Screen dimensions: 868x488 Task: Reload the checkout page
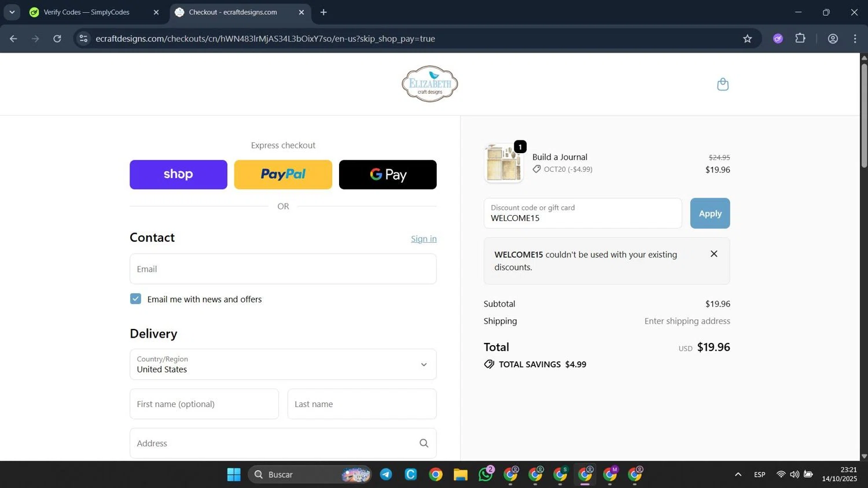(57, 39)
